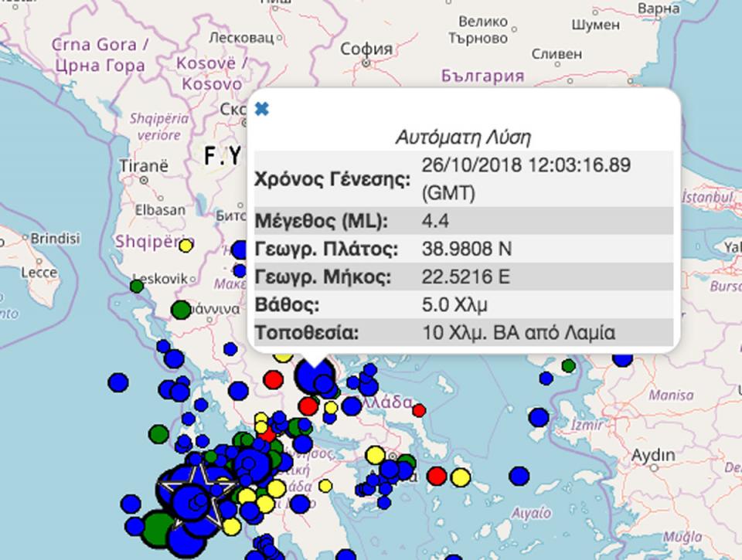Click the origin time value 26/10/2018 12:03:16.89
The image size is (742, 560).
pyautogui.click(x=526, y=165)
